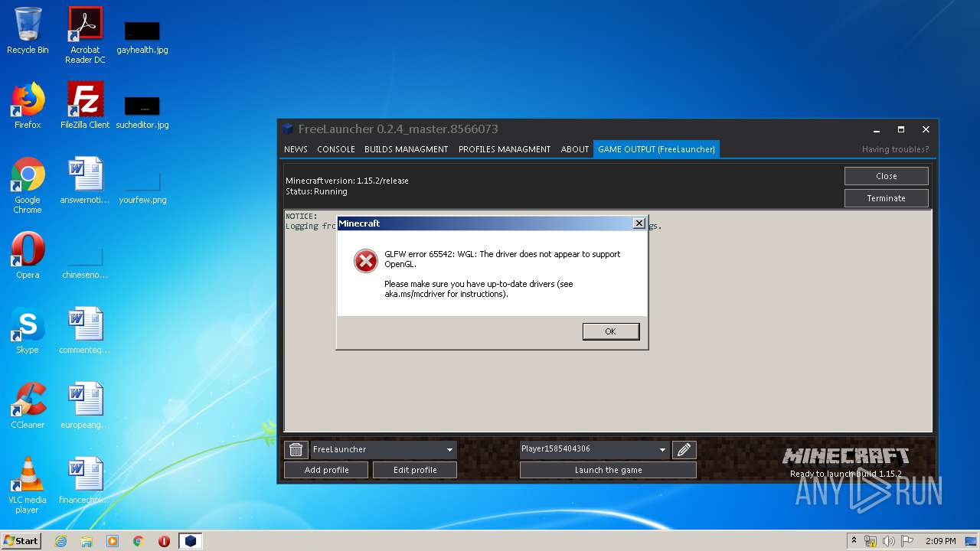Click the volume speaker tray icon
The image size is (980, 551).
click(889, 541)
